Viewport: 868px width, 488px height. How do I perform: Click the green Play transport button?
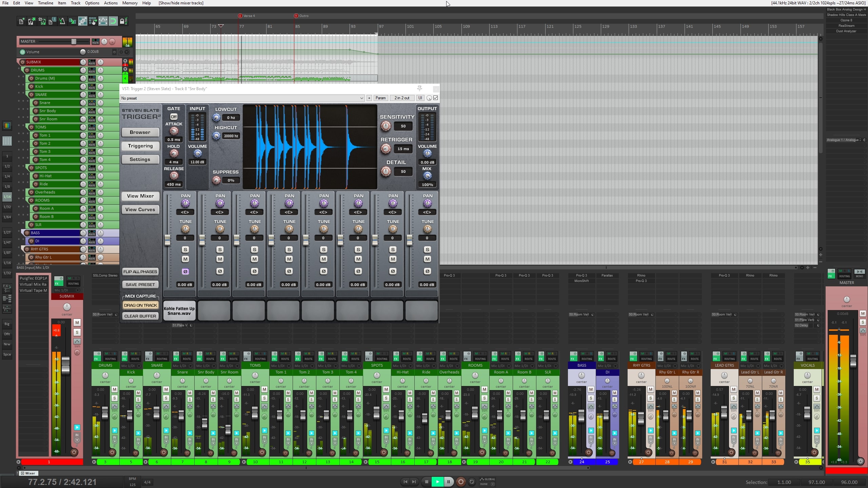click(437, 482)
